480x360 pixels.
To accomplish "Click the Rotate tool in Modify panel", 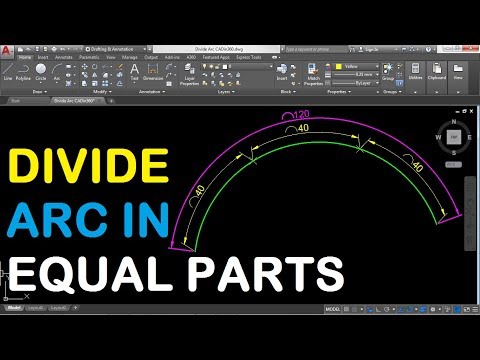I will pos(95,67).
